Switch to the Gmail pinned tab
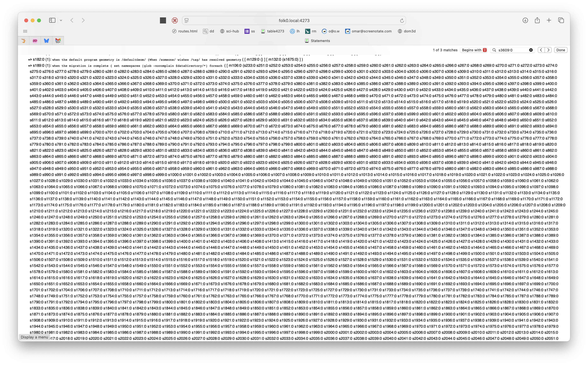The height and width of the screenshot is (365, 588). click(58, 41)
